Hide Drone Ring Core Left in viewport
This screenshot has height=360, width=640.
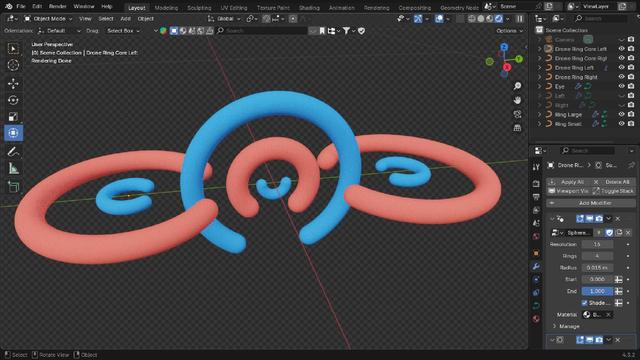point(621,49)
